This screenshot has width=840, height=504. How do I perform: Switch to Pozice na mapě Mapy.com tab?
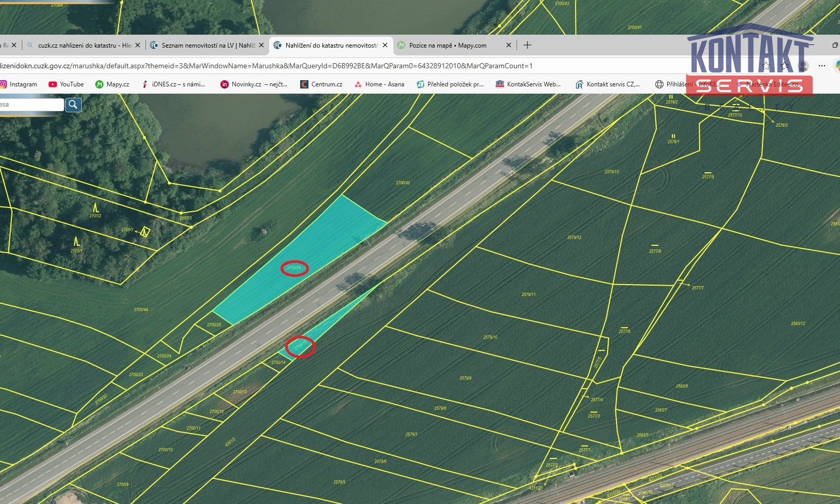pyautogui.click(x=448, y=46)
